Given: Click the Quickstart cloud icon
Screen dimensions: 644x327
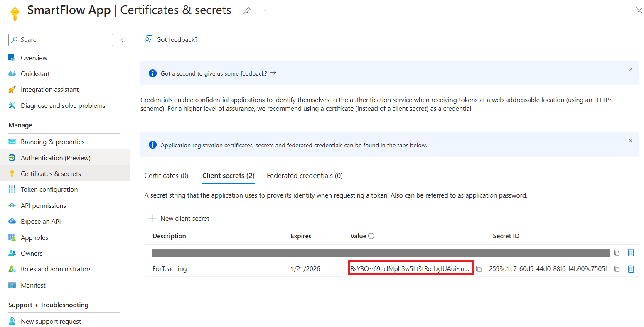Looking at the screenshot, I should (12, 73).
